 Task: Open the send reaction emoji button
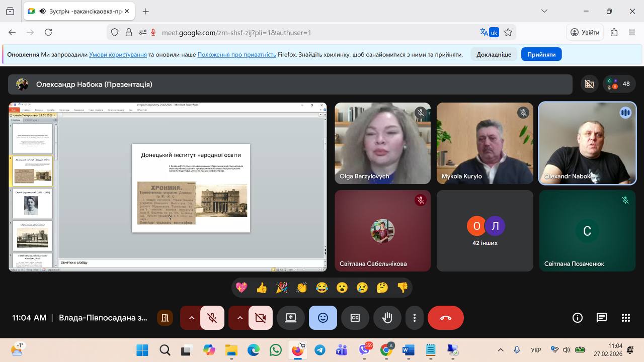(x=323, y=318)
